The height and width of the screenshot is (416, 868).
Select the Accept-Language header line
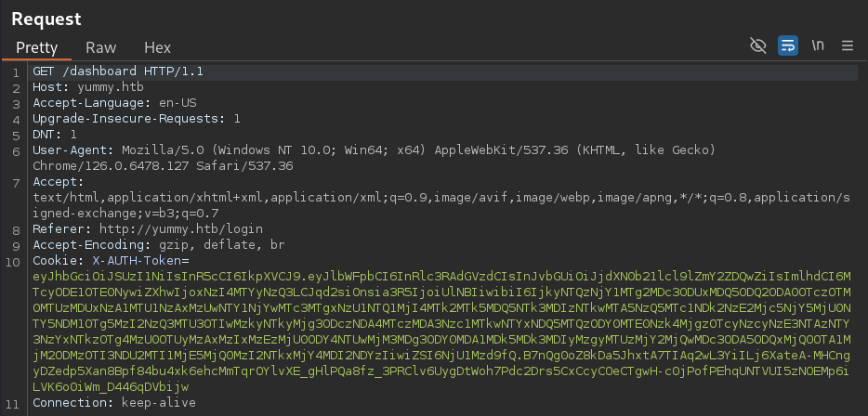(x=114, y=103)
